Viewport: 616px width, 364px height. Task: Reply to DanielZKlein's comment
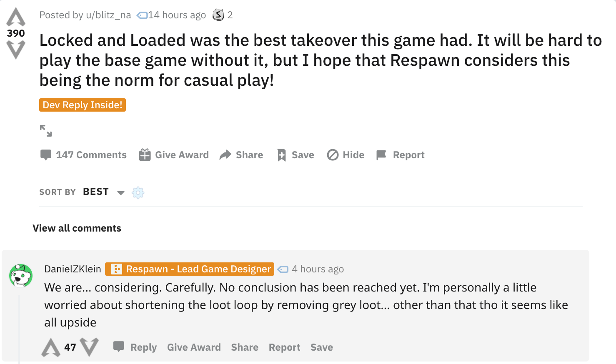click(135, 347)
